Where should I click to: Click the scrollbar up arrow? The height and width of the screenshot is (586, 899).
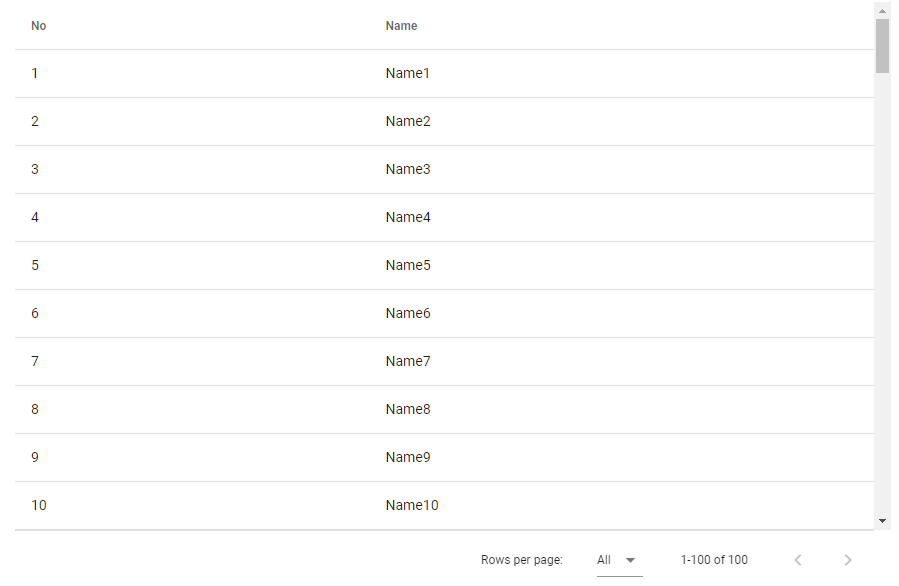882,11
